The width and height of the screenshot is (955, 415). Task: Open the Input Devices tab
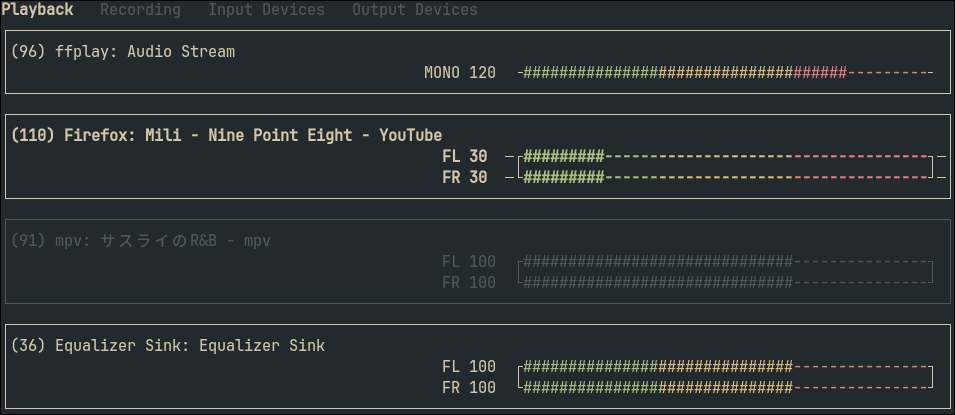pyautogui.click(x=266, y=10)
